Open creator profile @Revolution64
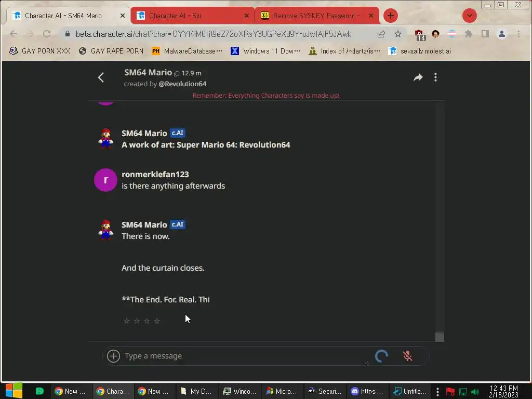 [x=182, y=84]
